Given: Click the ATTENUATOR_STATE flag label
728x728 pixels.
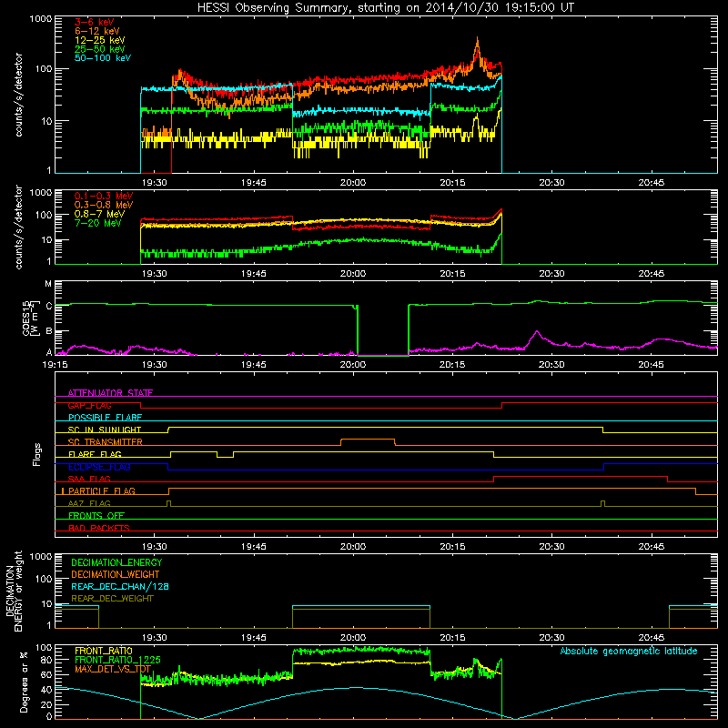Looking at the screenshot, I should tap(110, 393).
